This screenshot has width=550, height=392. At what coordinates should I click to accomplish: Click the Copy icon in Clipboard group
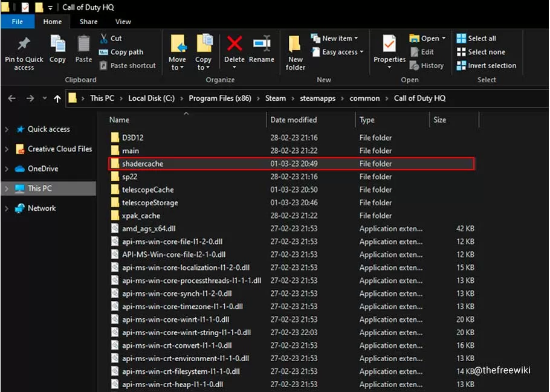pyautogui.click(x=57, y=43)
